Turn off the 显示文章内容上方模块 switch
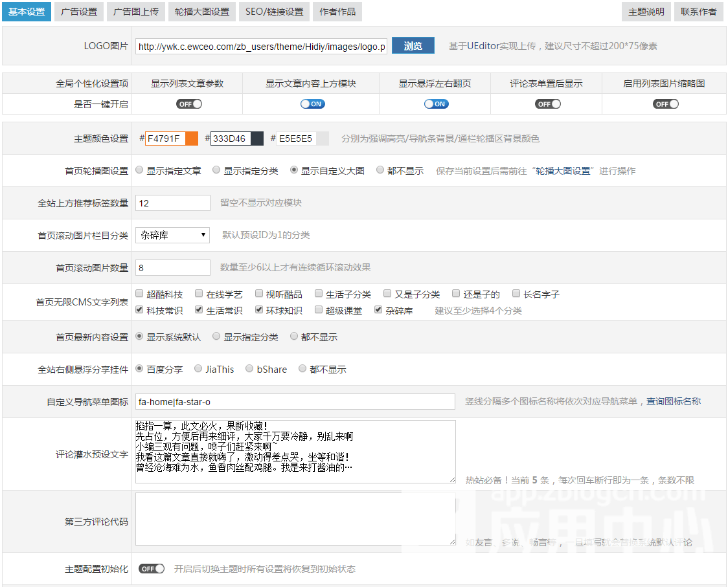The width and height of the screenshot is (728, 587). coord(311,104)
